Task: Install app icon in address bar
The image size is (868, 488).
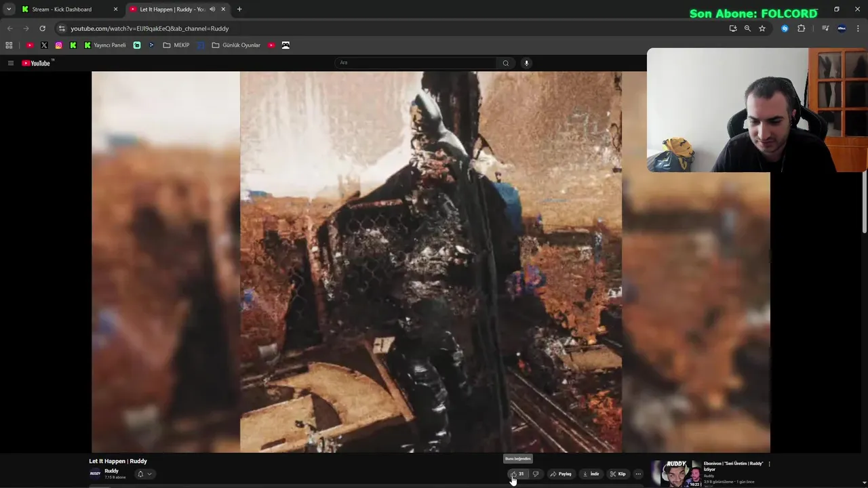Action: click(733, 28)
